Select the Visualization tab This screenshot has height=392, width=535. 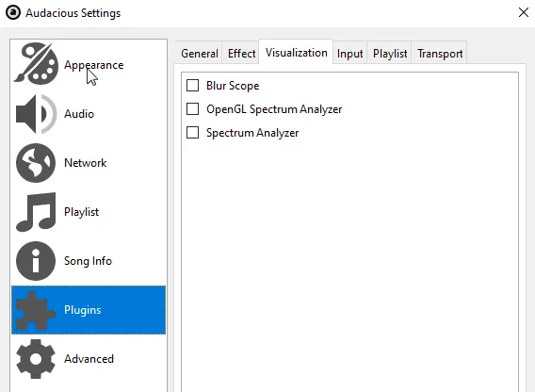coord(296,52)
